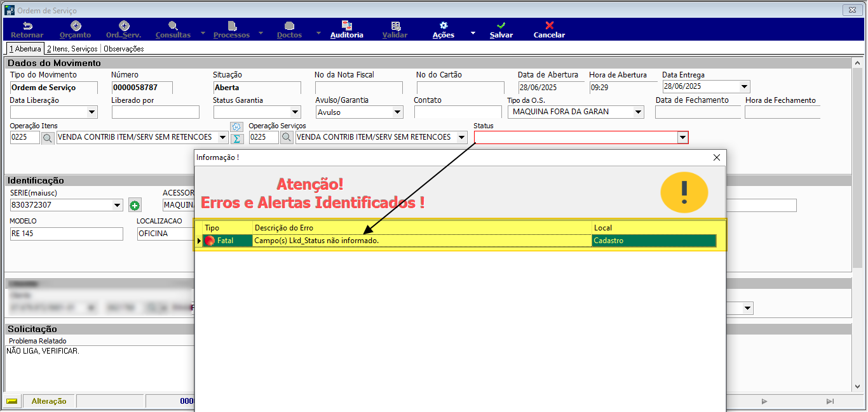Image resolution: width=868 pixels, height=412 pixels.
Task: Click the Retornar toolbar icon
Action: click(x=27, y=25)
